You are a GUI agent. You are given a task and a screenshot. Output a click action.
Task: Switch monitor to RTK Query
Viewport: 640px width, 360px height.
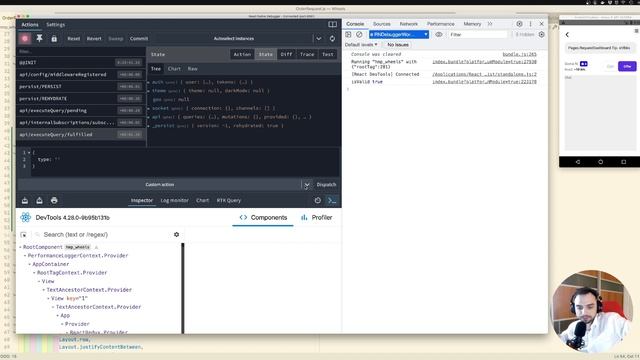229,201
